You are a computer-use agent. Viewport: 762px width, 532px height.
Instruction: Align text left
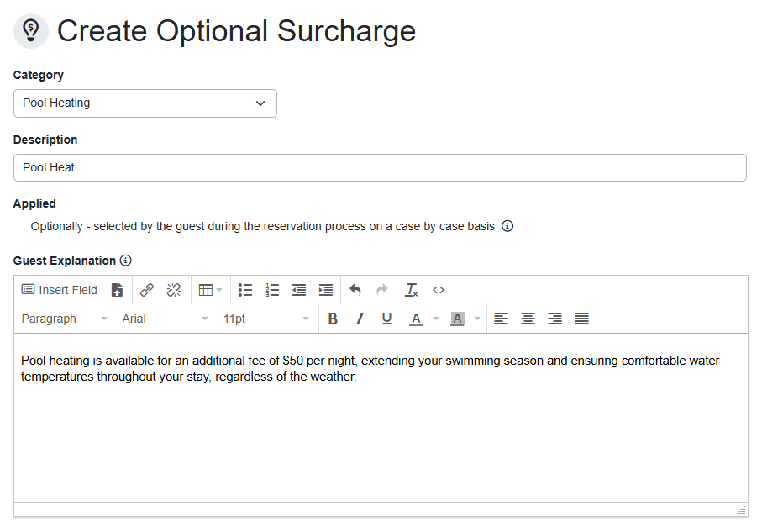[x=501, y=319]
